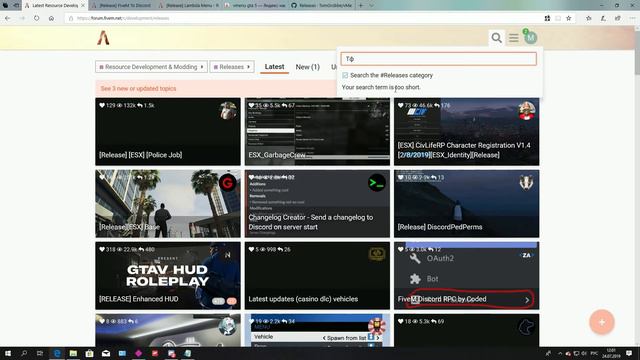Select the New (1) tab
This screenshot has height=360, width=640.
(x=307, y=67)
